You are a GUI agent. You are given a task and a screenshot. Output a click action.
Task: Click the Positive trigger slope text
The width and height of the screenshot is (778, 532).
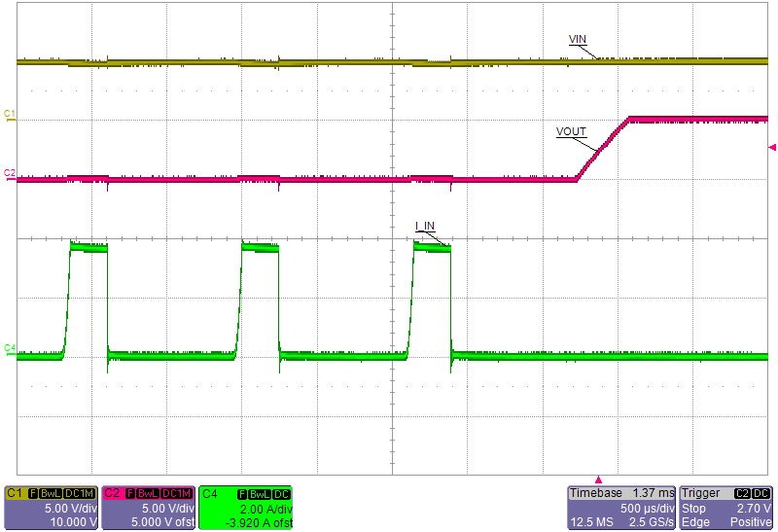[751, 522]
